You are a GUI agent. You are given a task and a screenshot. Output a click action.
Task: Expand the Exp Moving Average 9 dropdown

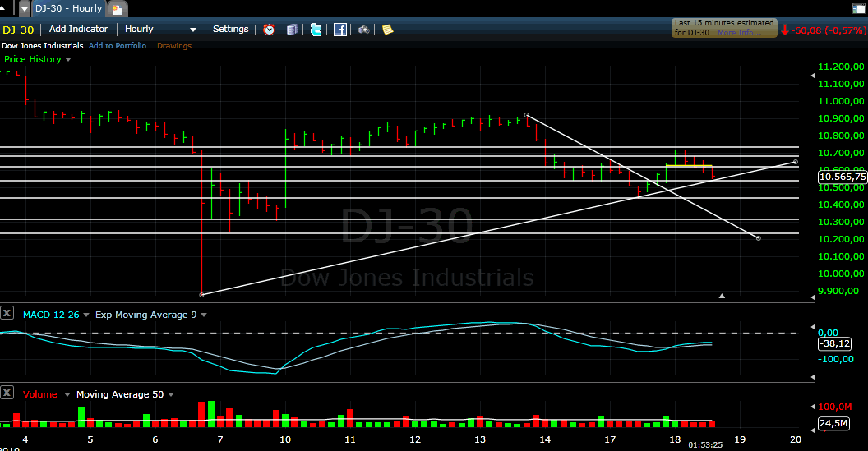pos(204,315)
